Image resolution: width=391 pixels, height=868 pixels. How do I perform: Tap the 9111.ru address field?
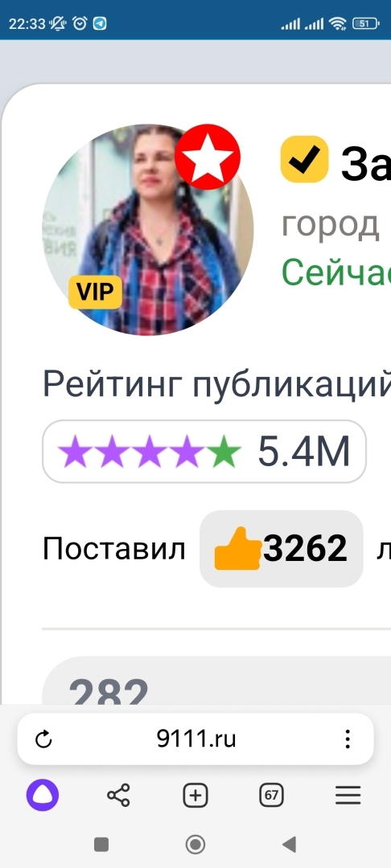[x=195, y=739]
